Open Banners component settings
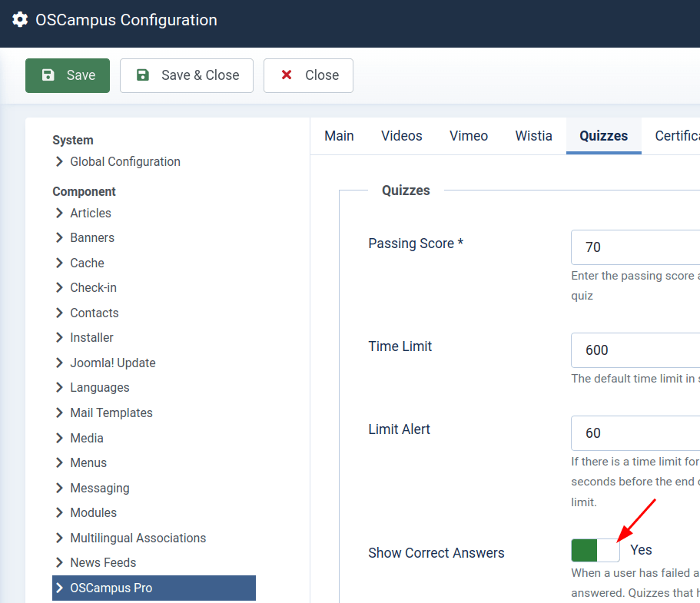 pyautogui.click(x=92, y=237)
